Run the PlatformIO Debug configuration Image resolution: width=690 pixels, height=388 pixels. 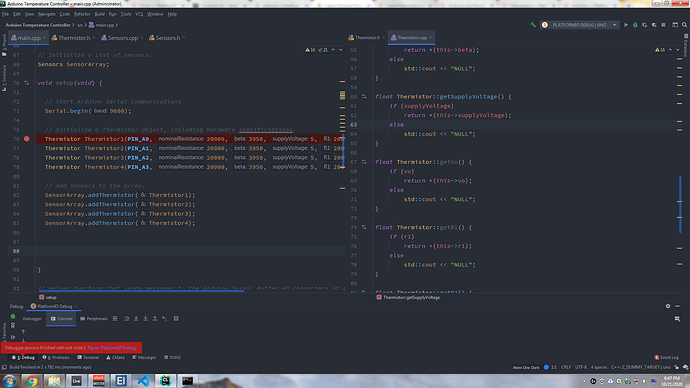point(626,25)
